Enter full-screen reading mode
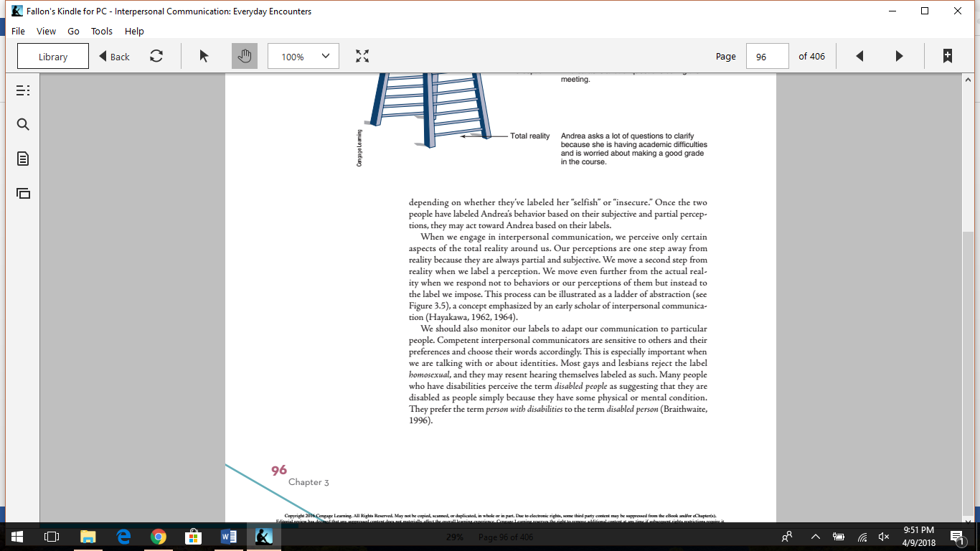 (363, 55)
